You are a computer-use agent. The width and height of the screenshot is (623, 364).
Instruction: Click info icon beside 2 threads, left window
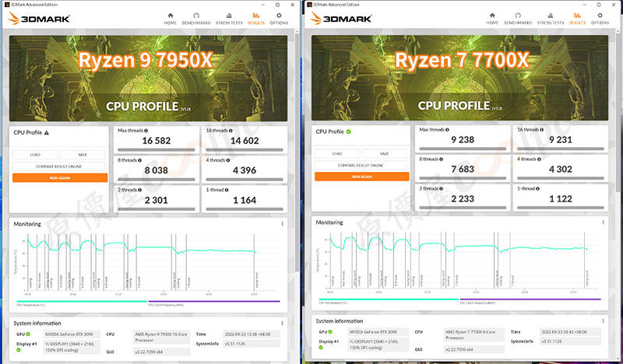click(139, 190)
